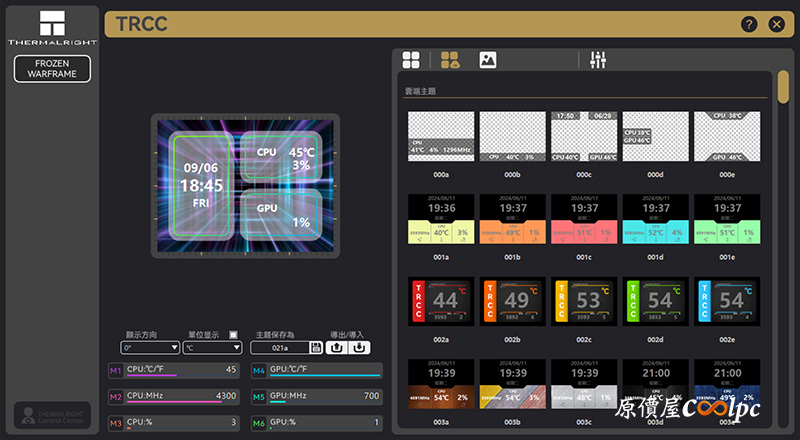Image resolution: width=800 pixels, height=440 pixels.
Task: Click the LCD preview date and time panel
Action: tap(202, 186)
